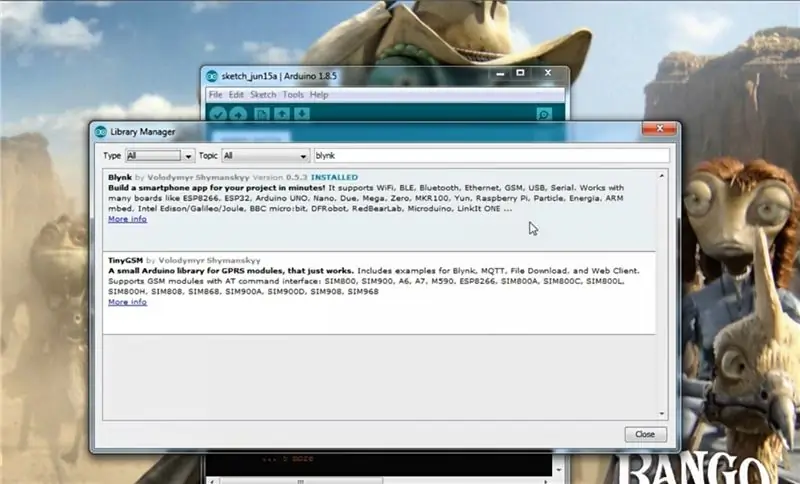The image size is (800, 484).
Task: Click the Save sketch down-arrow icon
Action: [x=302, y=114]
